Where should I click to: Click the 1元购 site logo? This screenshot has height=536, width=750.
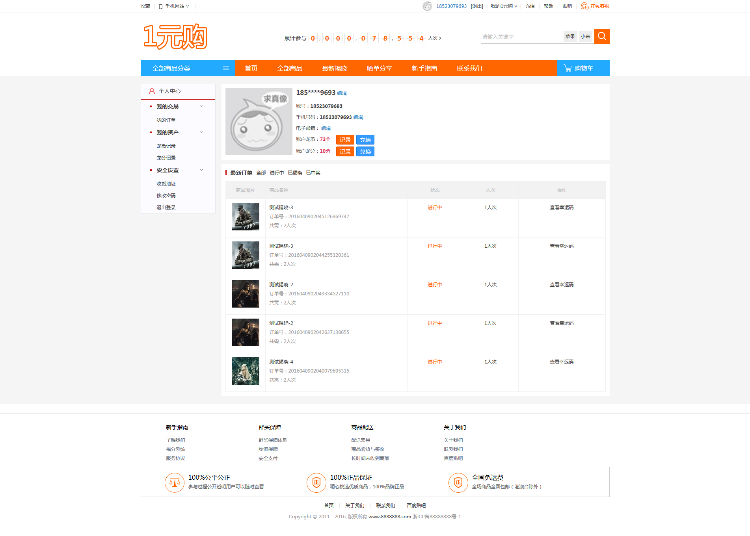[175, 37]
